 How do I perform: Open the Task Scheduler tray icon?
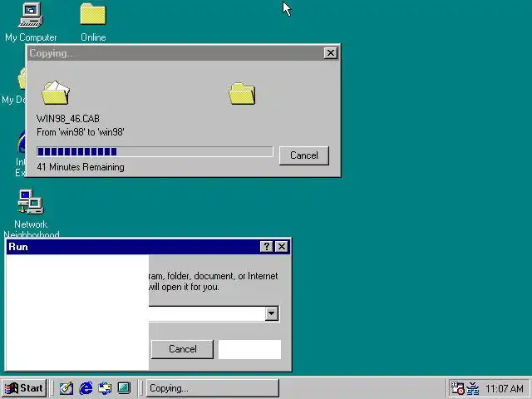457,388
